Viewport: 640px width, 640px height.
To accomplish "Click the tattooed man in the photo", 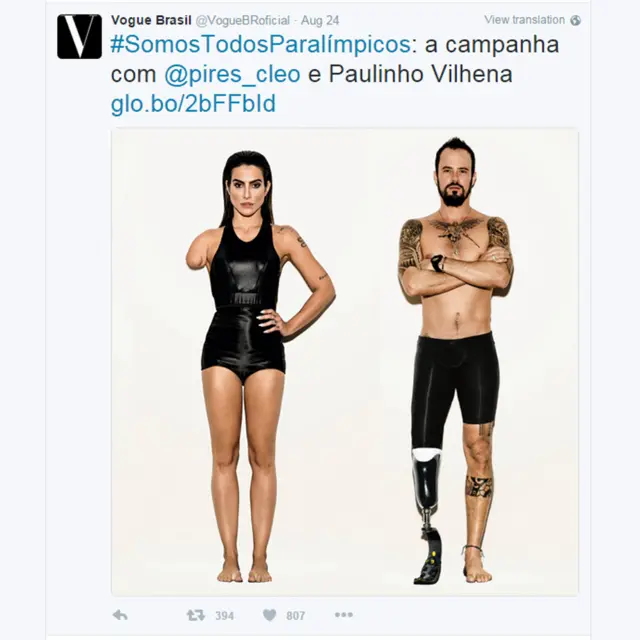I will (455, 359).
